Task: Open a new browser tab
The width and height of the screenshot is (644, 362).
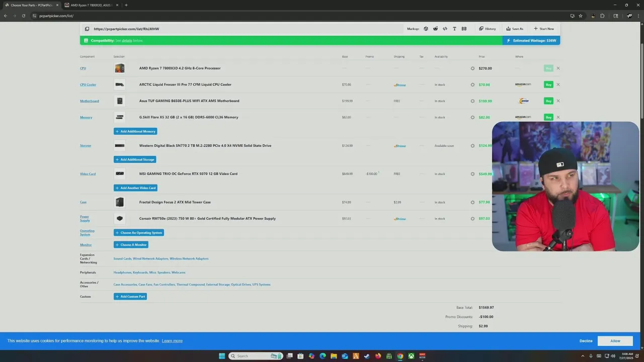Action: (126, 5)
